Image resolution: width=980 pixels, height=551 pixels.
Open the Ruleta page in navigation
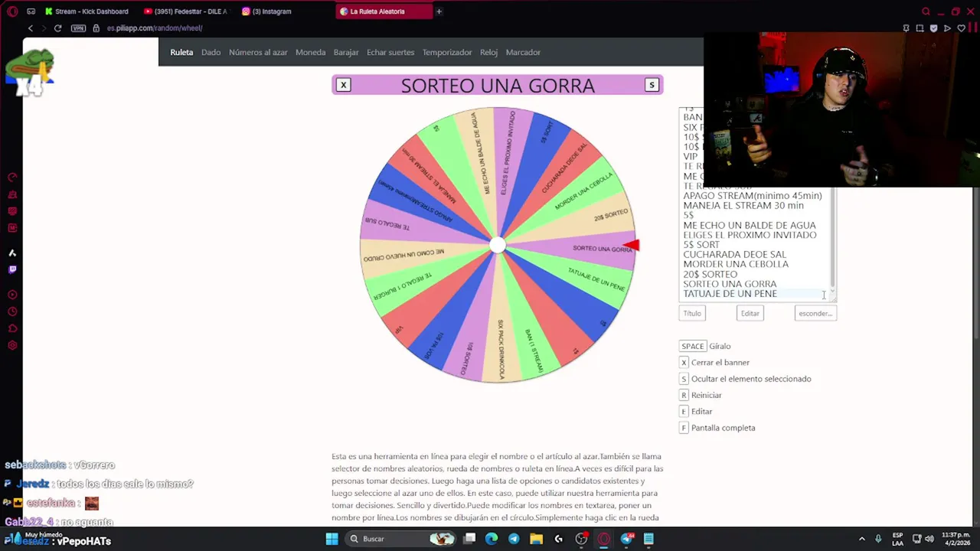coord(181,52)
